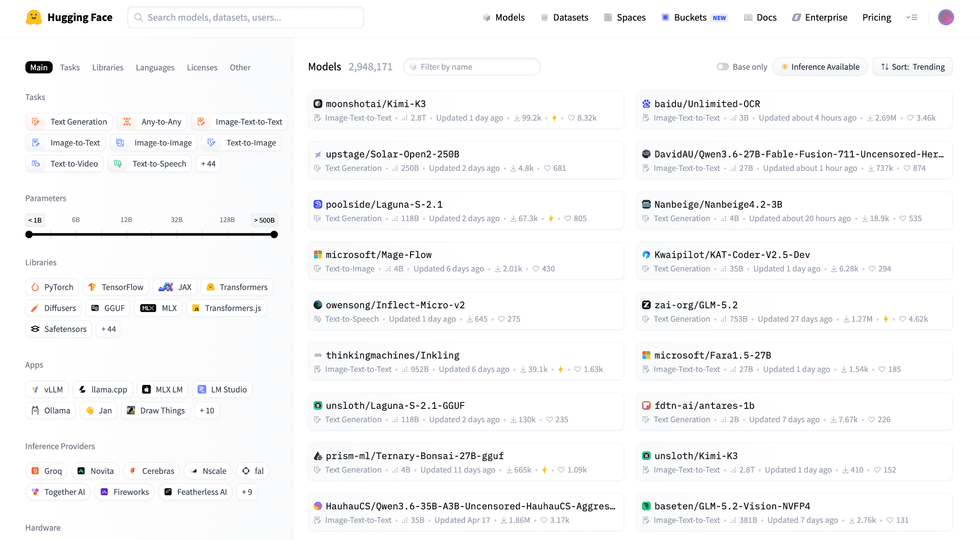Enable the vLLM app filter
The image size is (980, 540).
pyautogui.click(x=47, y=390)
